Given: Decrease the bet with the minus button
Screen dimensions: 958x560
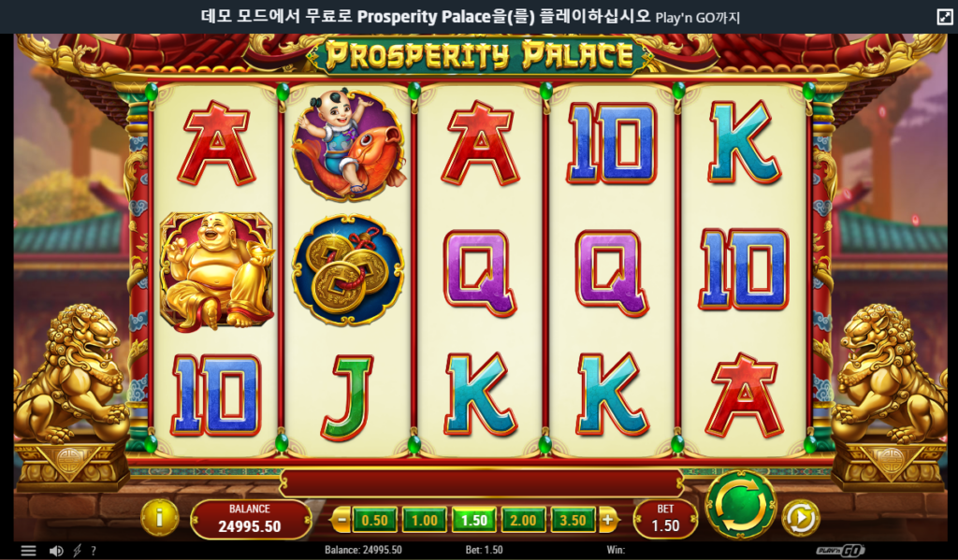Looking at the screenshot, I should [341, 521].
